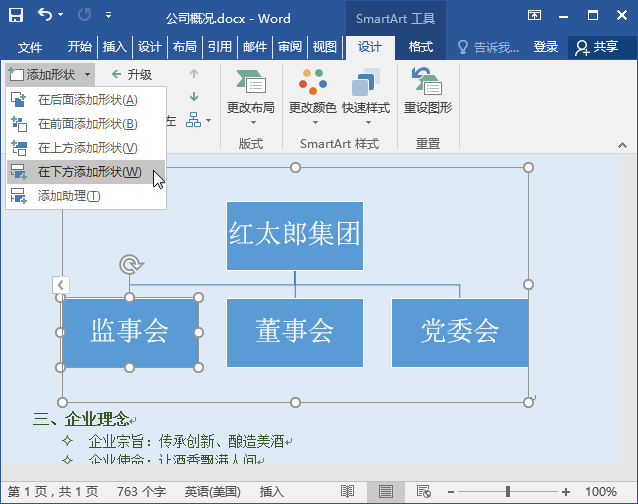The height and width of the screenshot is (504, 638).
Task: Open the 文件 tab
Action: (x=30, y=47)
